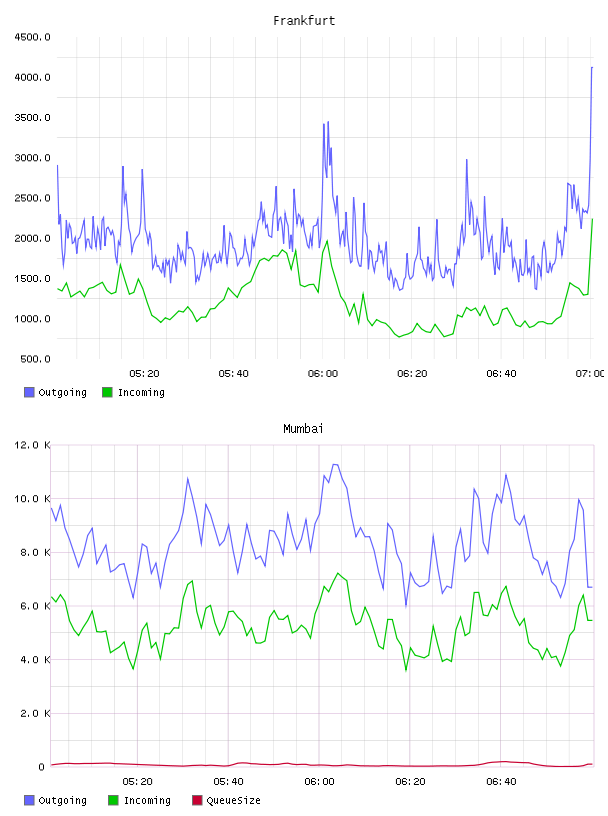The width and height of the screenshot is (608, 816).
Task: Click the 4000.0 y-axis label on Frankfurt chart
Action: pos(32,78)
